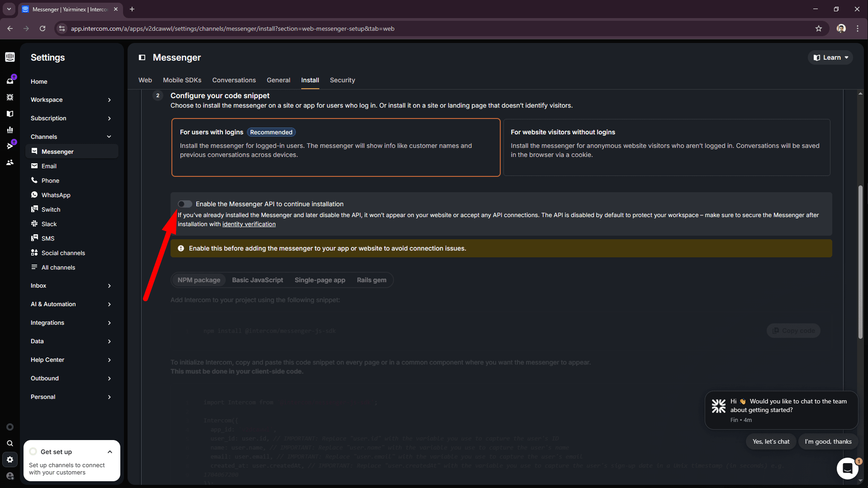Select WhatsApp channel in sidebar

72,195
